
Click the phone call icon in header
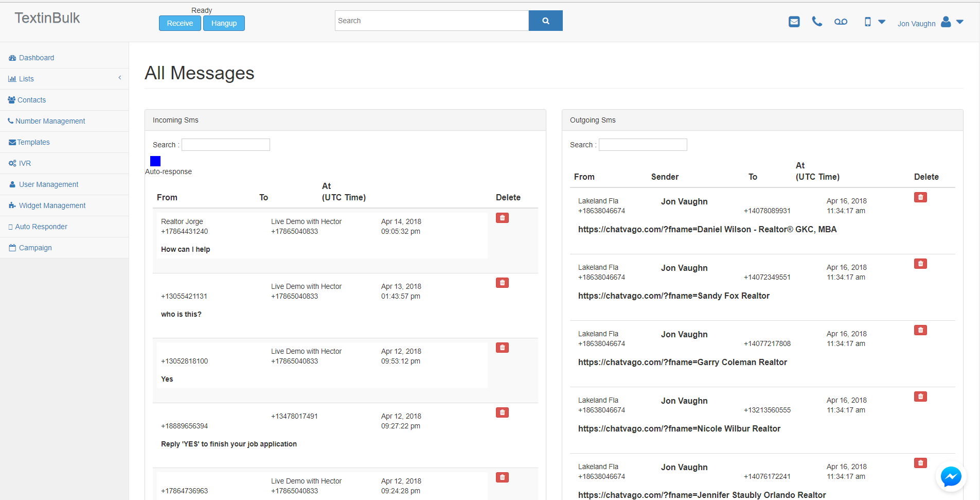(817, 22)
